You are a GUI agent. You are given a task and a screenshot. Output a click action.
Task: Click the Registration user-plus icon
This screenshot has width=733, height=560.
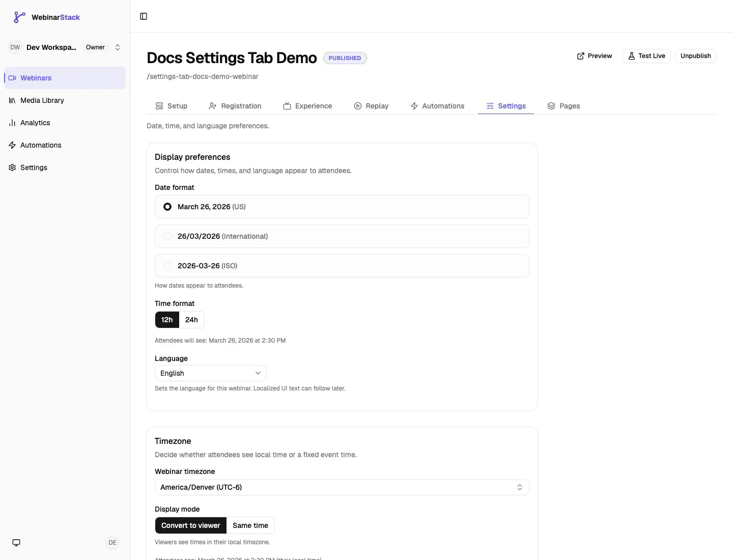213,106
